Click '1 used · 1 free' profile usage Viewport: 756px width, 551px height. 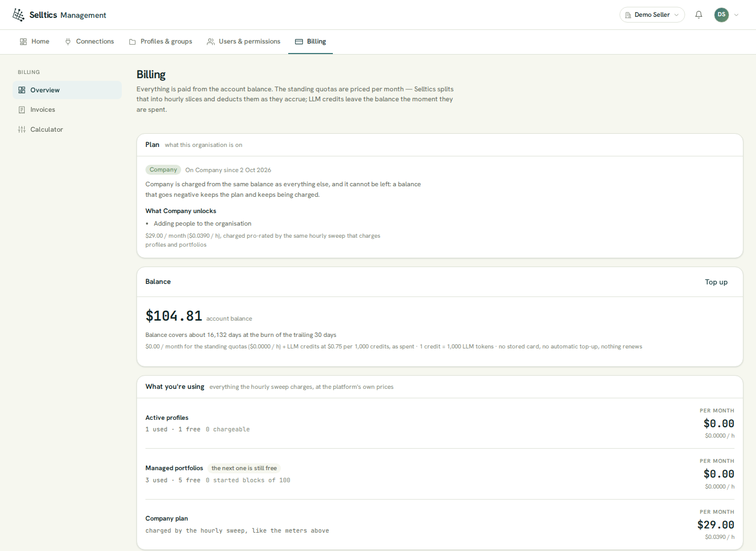pos(173,429)
